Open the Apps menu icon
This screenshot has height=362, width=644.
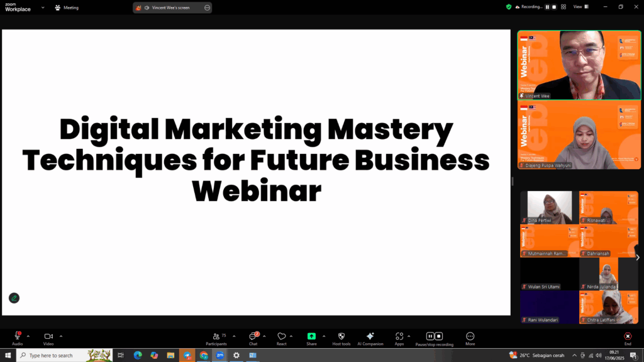[399, 336]
